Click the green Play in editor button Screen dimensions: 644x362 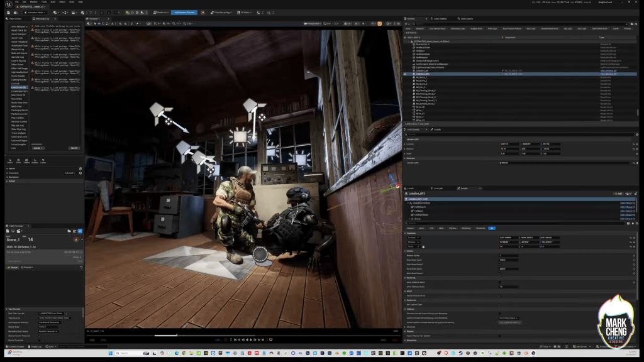(128, 13)
